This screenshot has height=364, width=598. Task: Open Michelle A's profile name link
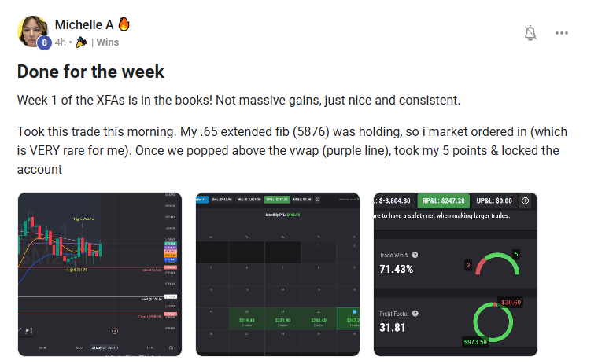84,24
